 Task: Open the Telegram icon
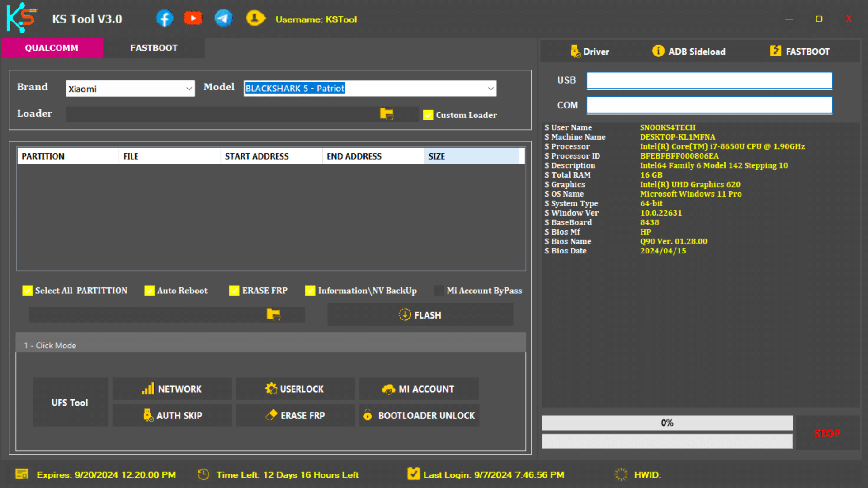pyautogui.click(x=223, y=18)
